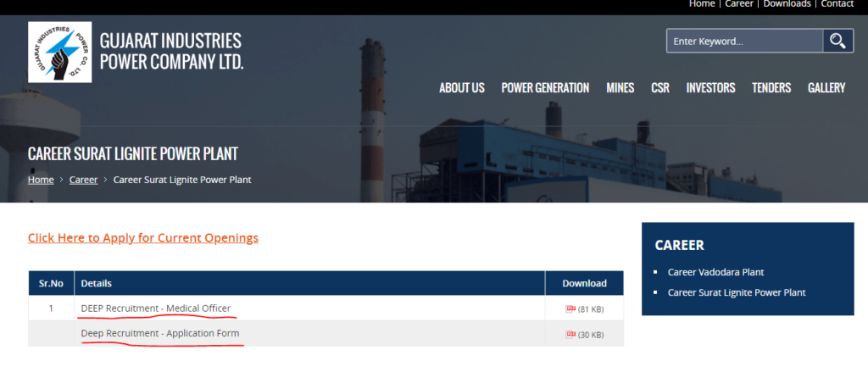The image size is (868, 389).
Task: Click the Contact link in top bar
Action: [x=837, y=4]
